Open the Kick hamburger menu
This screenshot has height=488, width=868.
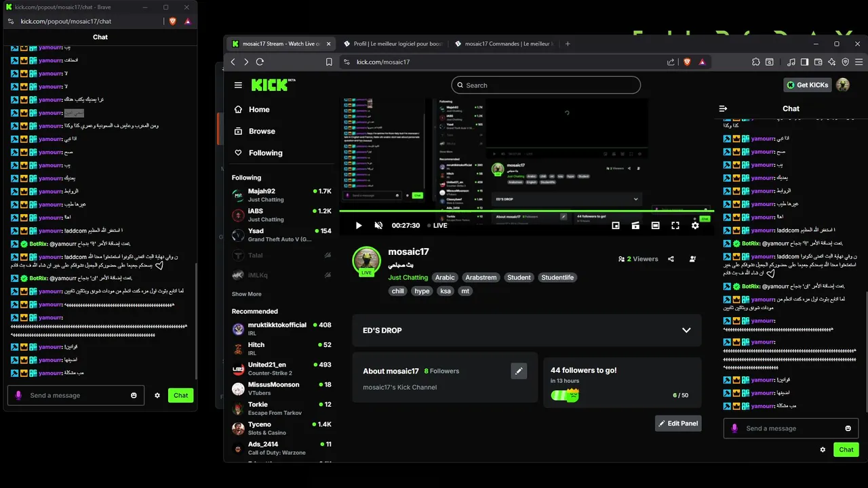(x=238, y=85)
